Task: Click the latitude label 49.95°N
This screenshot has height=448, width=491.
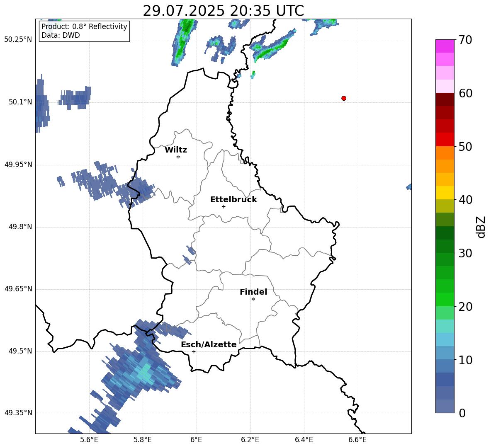Action: click(x=18, y=165)
